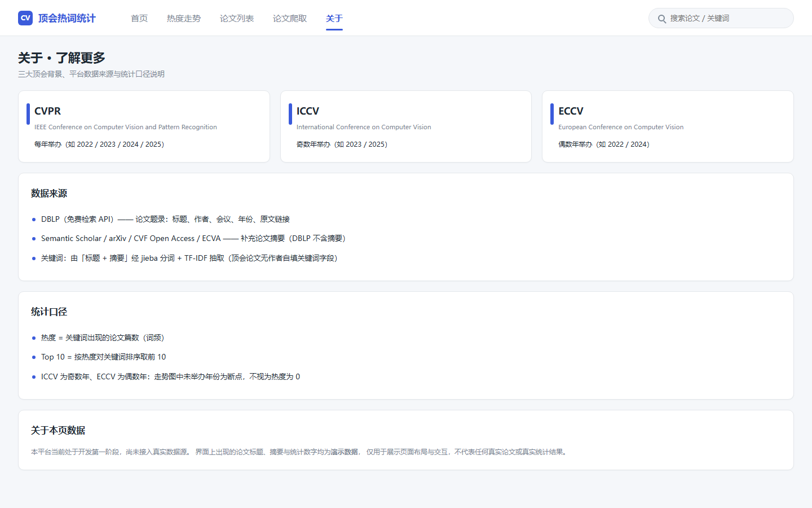Click the ECCV conference card
Screen dimensions: 812x508
coord(668,126)
